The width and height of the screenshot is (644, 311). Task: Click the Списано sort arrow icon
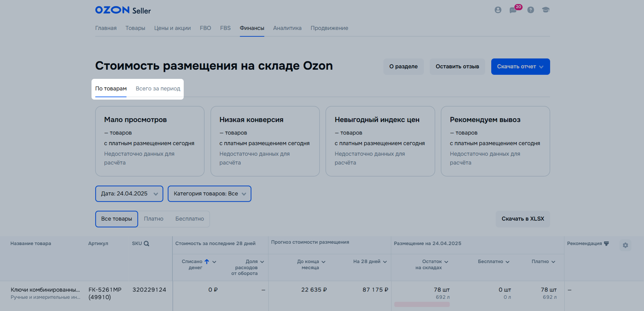click(x=207, y=261)
